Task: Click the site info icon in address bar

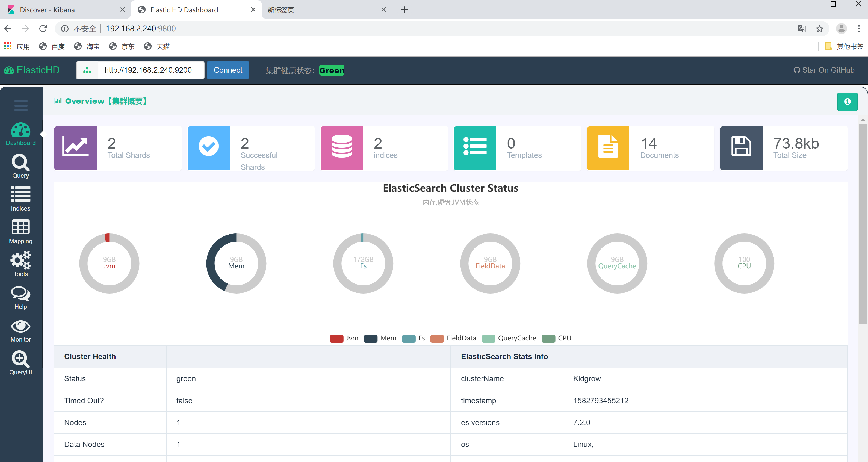Action: point(65,29)
